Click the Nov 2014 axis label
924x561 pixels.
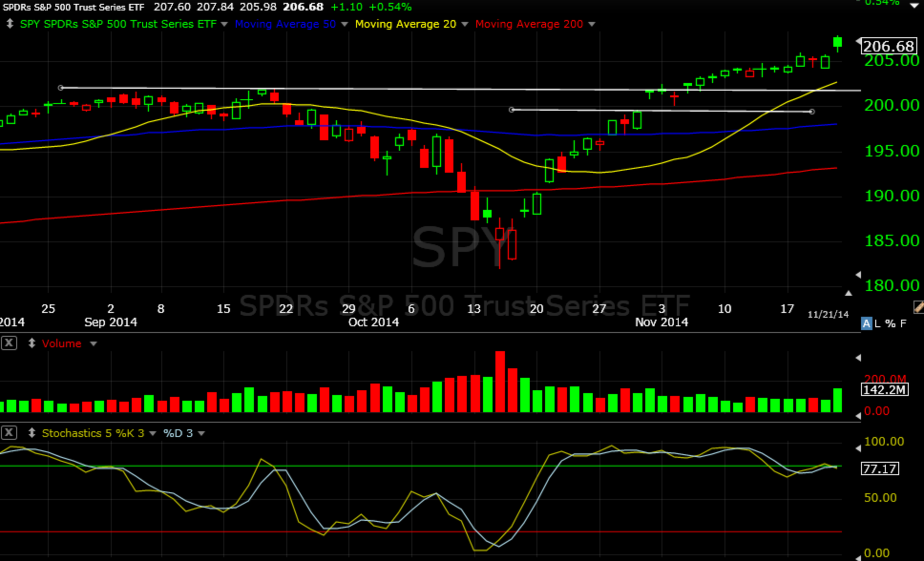[661, 322]
